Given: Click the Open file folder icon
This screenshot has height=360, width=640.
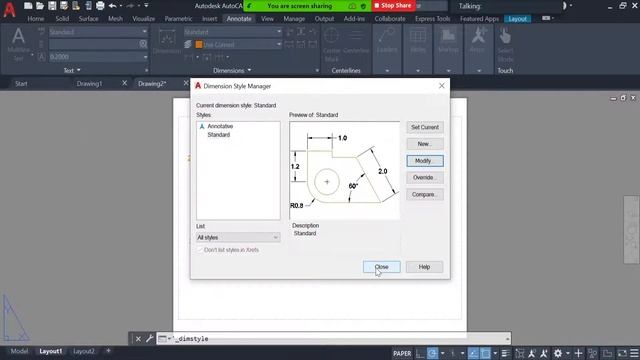Looking at the screenshot, I should click(40, 6).
